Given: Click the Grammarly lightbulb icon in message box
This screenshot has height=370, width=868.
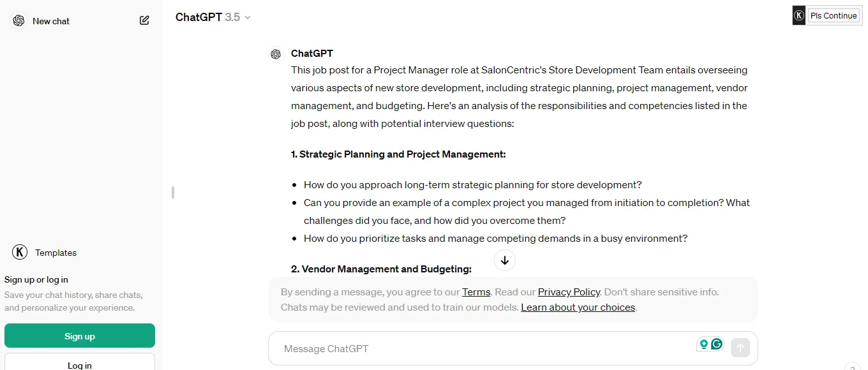Looking at the screenshot, I should coord(704,344).
